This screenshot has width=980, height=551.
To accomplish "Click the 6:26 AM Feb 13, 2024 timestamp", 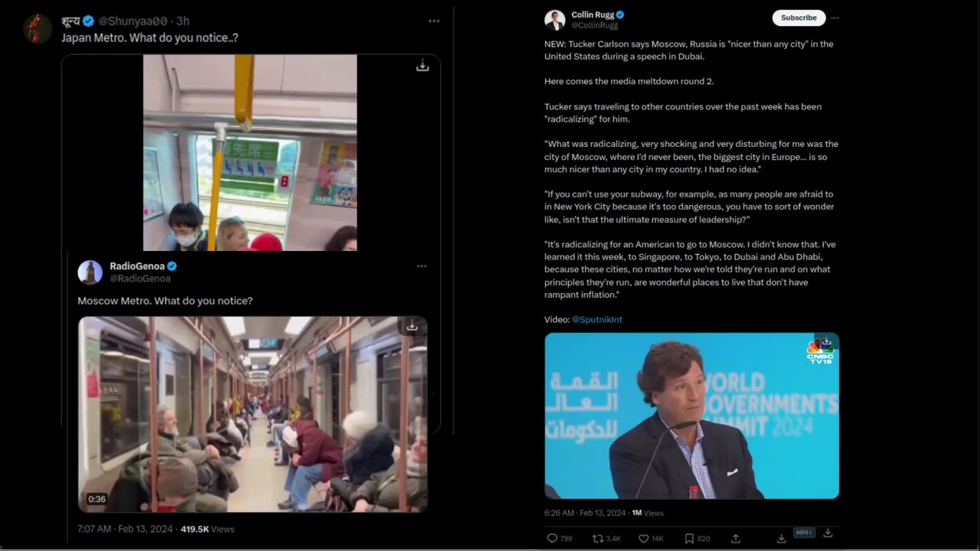I will (585, 513).
